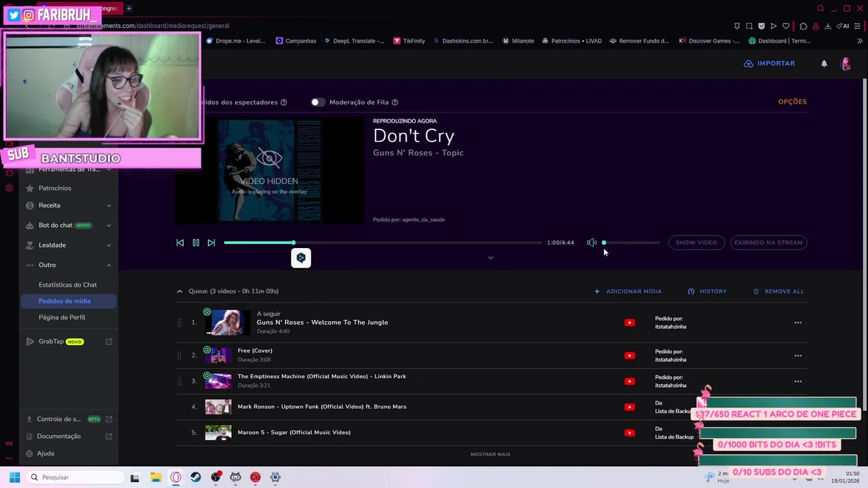This screenshot has width=868, height=488.
Task: Click the SHOW VIDEO button
Action: click(x=696, y=243)
